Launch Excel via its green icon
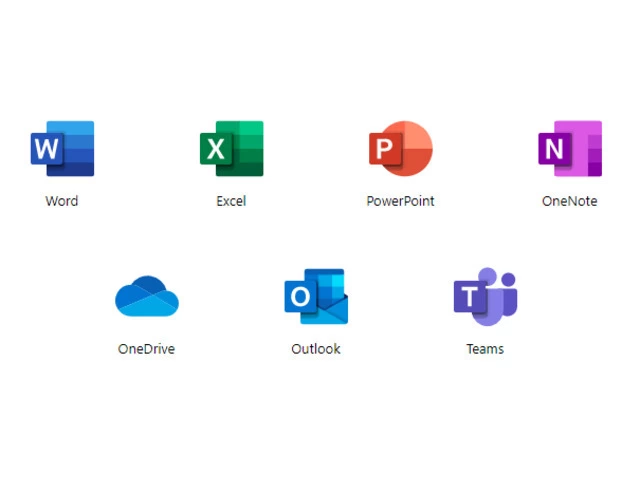 pyautogui.click(x=231, y=149)
